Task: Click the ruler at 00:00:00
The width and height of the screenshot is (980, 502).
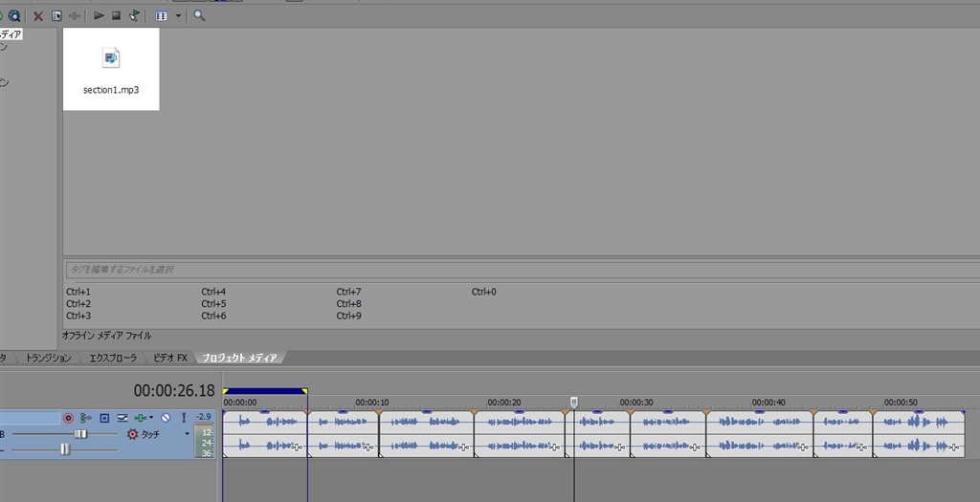Action: 240,403
